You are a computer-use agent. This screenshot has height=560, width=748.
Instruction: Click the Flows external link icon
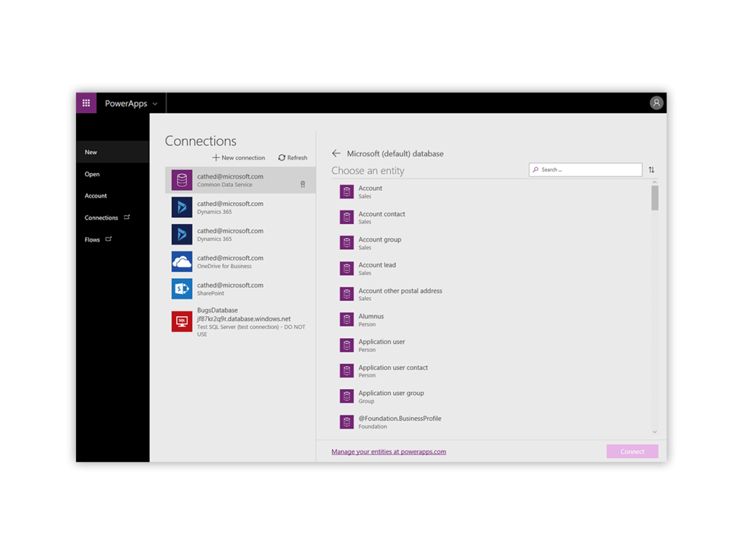coord(109,239)
